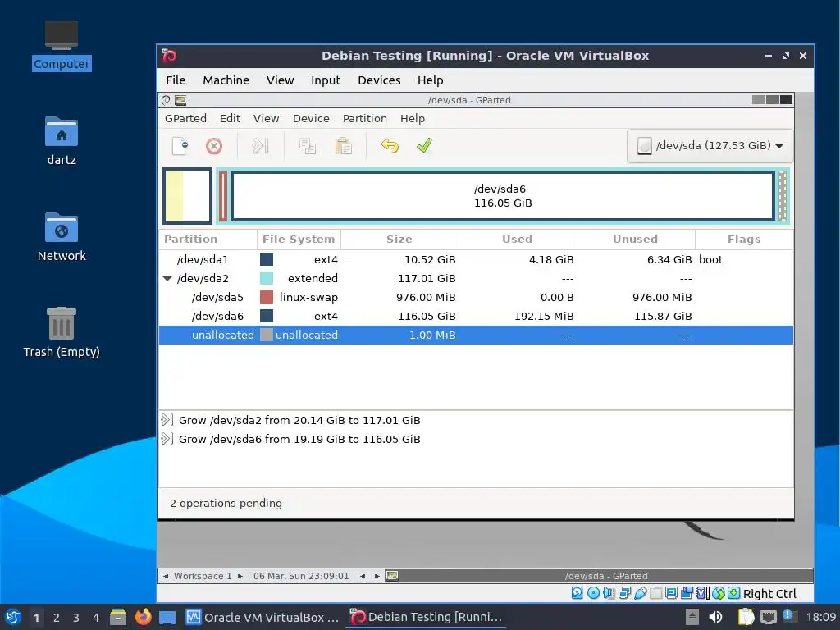The width and height of the screenshot is (840, 630).
Task: Click the shared folders status icon
Action: click(x=655, y=593)
